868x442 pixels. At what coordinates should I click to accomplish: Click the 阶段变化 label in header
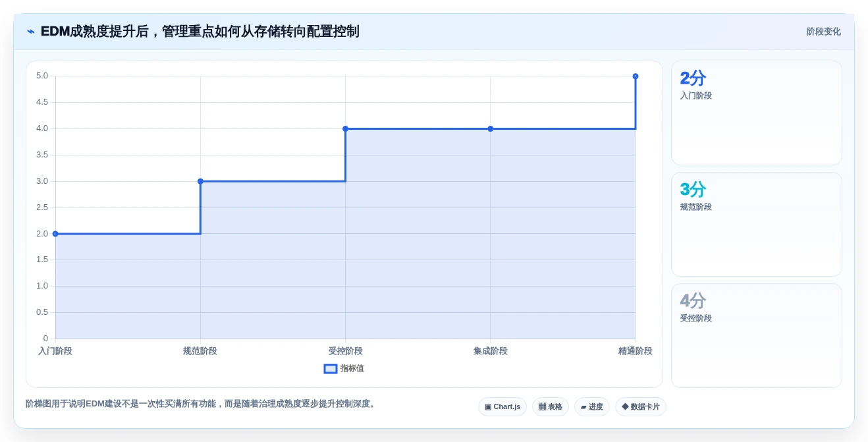pos(823,32)
